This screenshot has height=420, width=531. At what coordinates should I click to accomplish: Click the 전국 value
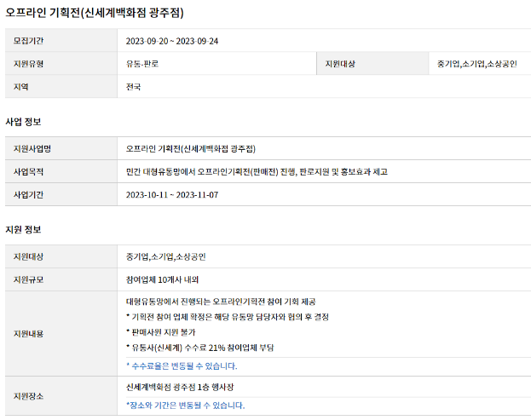[x=133, y=87]
